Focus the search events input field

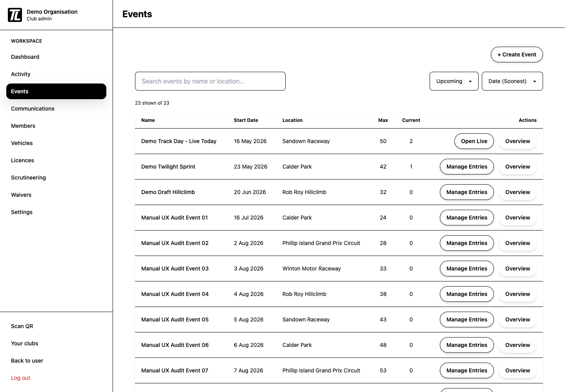click(x=210, y=81)
